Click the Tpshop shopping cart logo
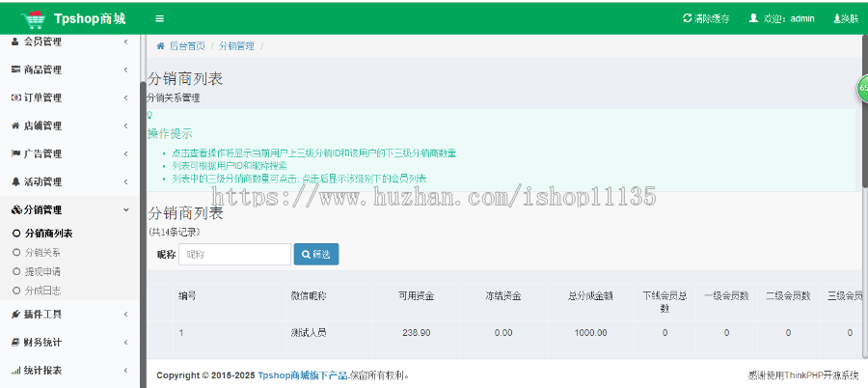 click(x=33, y=19)
